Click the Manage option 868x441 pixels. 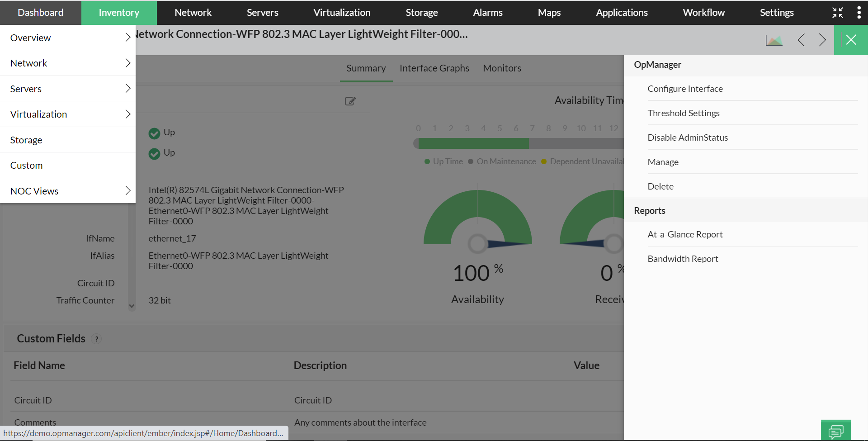[663, 162]
